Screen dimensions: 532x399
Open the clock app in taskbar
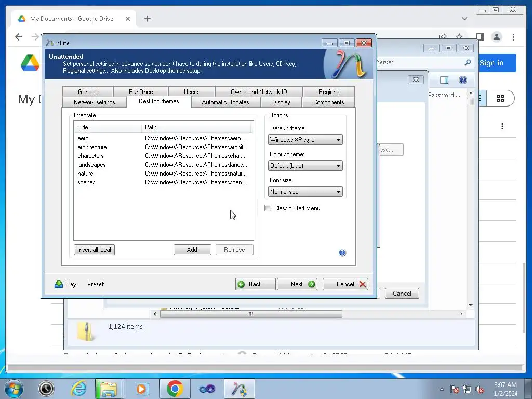(x=46, y=389)
